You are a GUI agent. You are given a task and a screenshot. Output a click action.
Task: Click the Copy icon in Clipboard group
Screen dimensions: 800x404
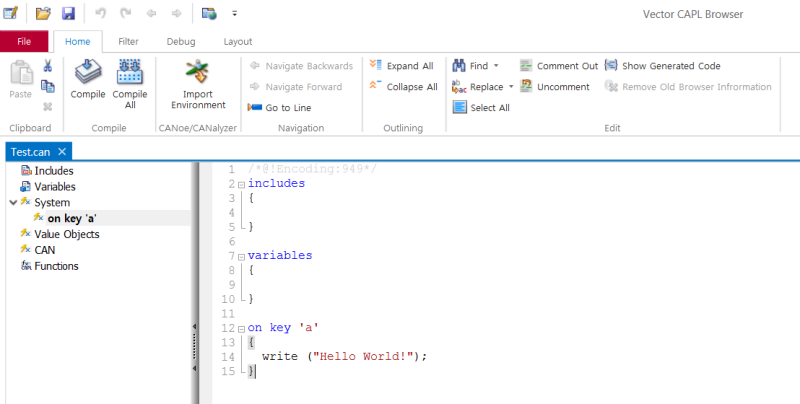(47, 86)
